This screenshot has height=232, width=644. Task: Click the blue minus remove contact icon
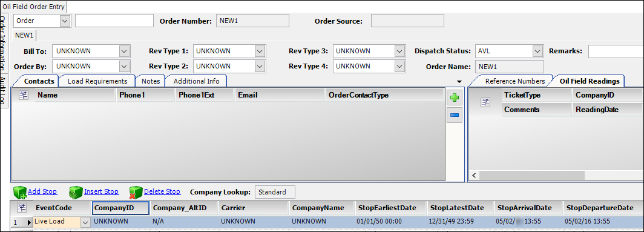click(454, 115)
